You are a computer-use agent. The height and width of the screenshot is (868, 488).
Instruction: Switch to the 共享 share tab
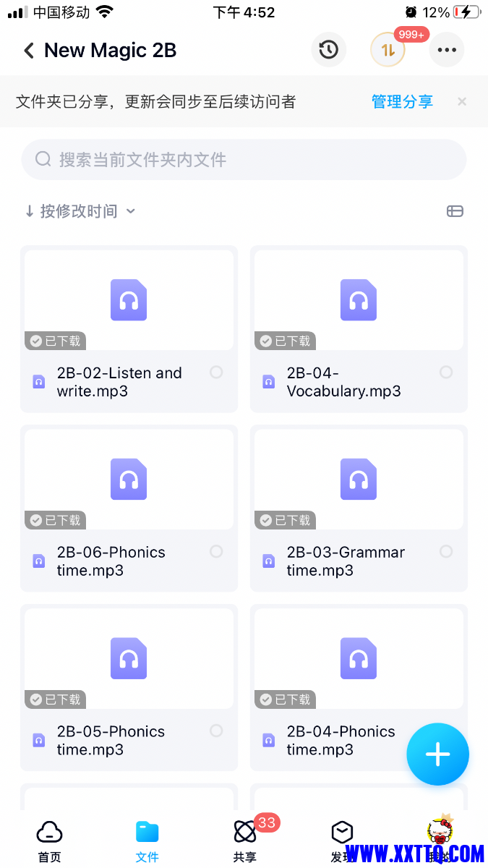[245, 841]
